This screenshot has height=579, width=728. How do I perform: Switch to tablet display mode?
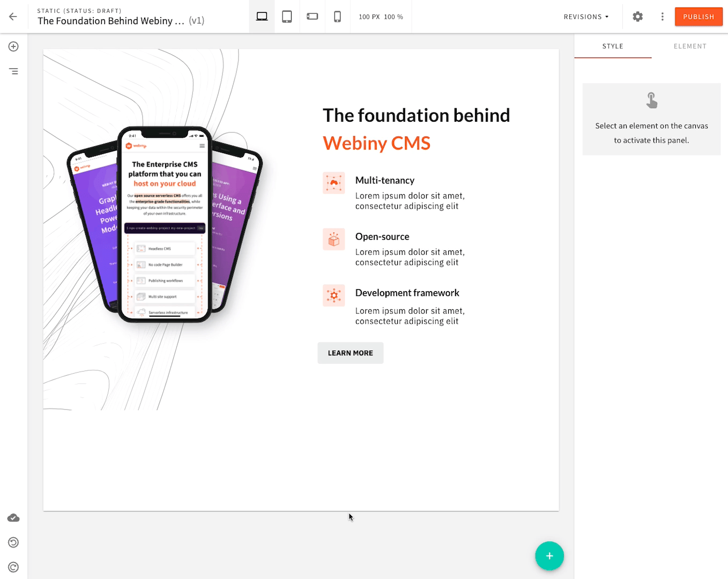287,17
